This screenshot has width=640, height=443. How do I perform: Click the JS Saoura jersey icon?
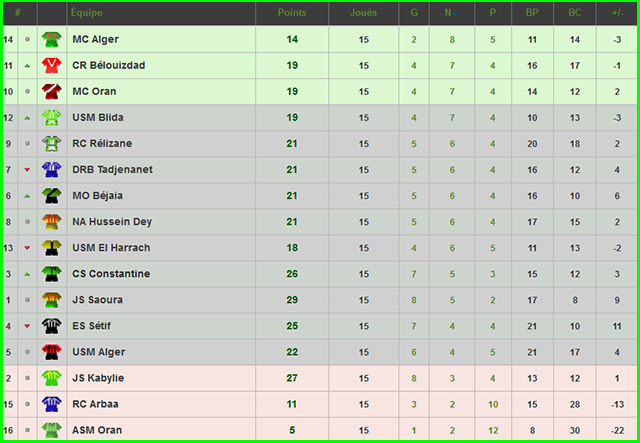tap(50, 300)
